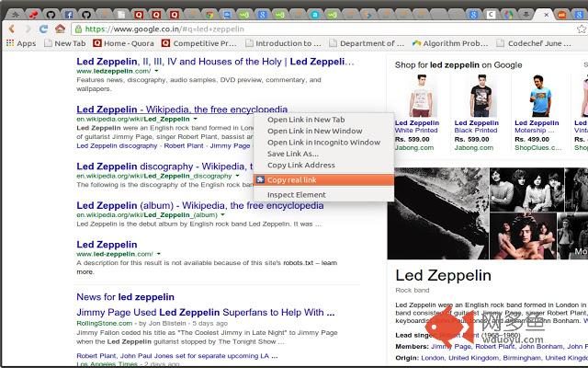Bookmark this page with the star icon
The height and width of the screenshot is (368, 588).
pyautogui.click(x=580, y=29)
